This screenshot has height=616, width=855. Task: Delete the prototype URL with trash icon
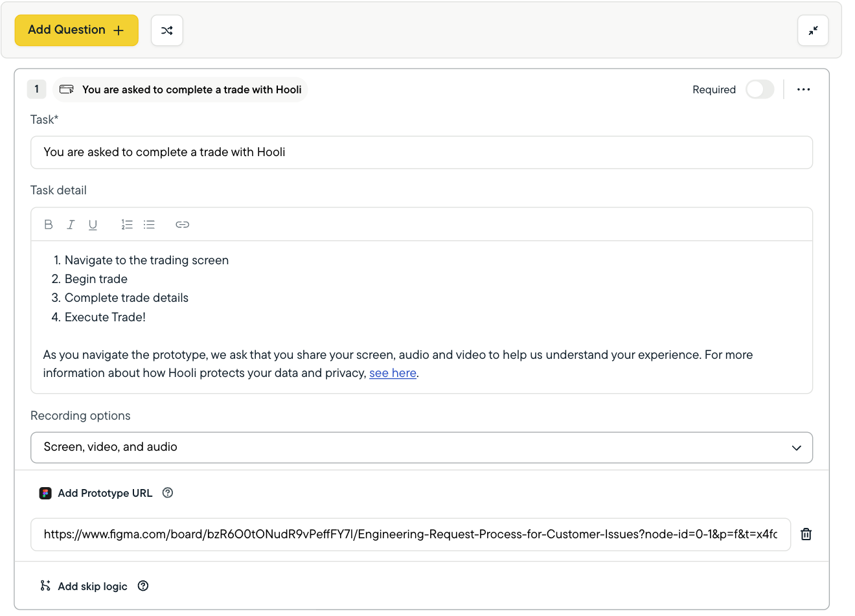point(806,534)
